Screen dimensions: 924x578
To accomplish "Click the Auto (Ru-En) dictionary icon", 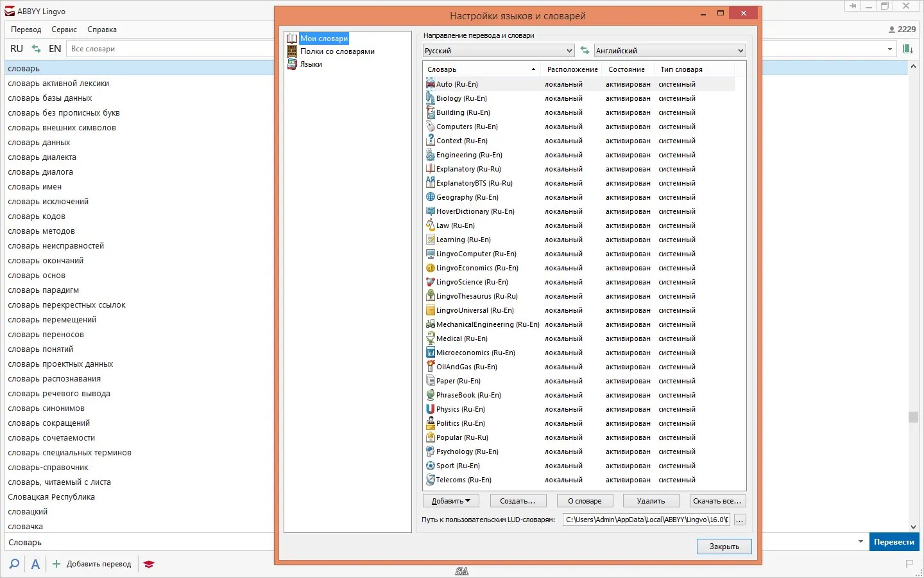I will pyautogui.click(x=431, y=83).
